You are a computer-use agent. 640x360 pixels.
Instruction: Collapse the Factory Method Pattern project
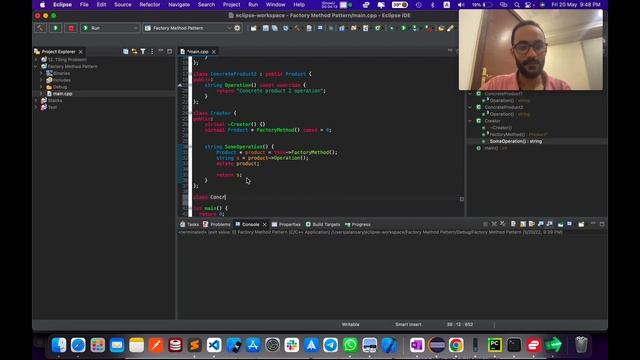pos(36,67)
